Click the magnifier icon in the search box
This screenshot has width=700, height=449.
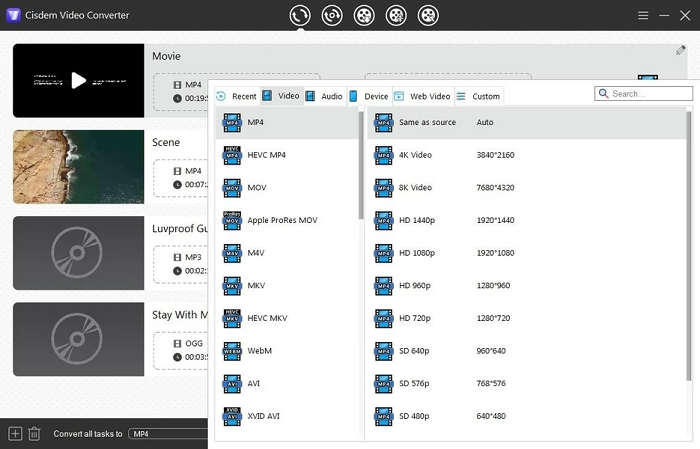point(604,94)
